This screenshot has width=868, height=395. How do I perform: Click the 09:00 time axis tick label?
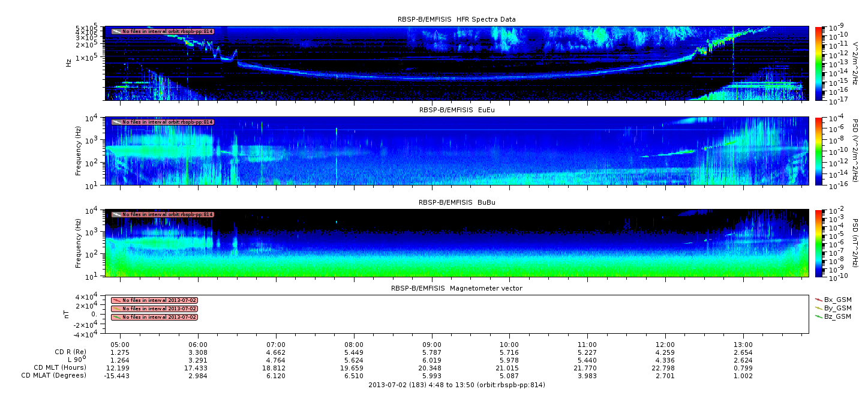tap(431, 344)
